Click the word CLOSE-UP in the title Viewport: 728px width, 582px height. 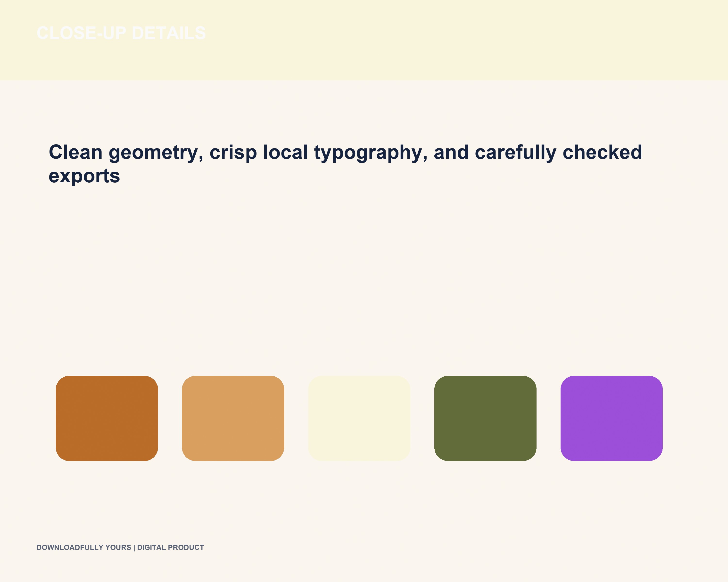[x=81, y=33]
